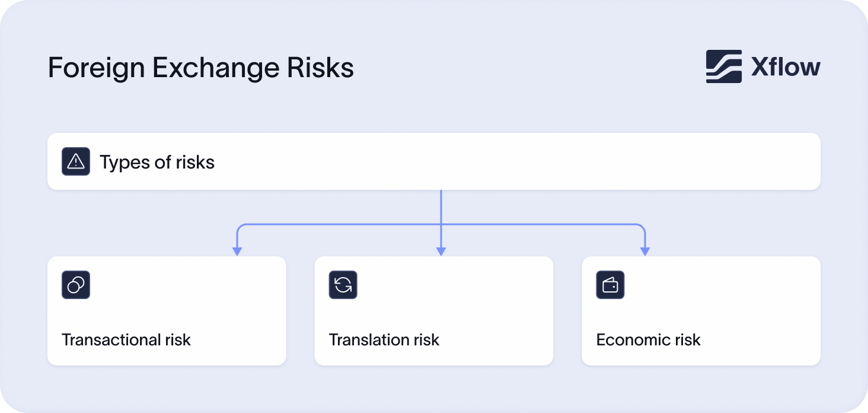Click the arrowhead pointing to Translation card
The width and height of the screenshot is (868, 413).
click(x=441, y=251)
